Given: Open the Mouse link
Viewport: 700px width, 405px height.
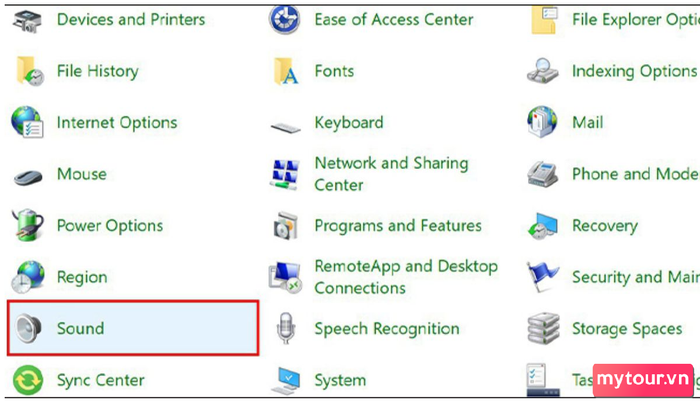Looking at the screenshot, I should [x=82, y=174].
